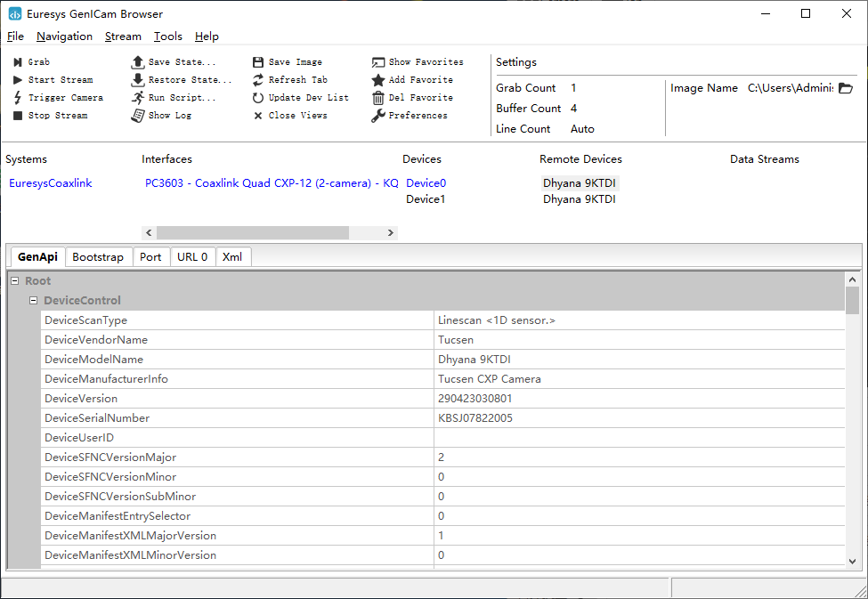Click the DeviceManifestEntrySelector value
The image size is (868, 599).
pyautogui.click(x=442, y=516)
